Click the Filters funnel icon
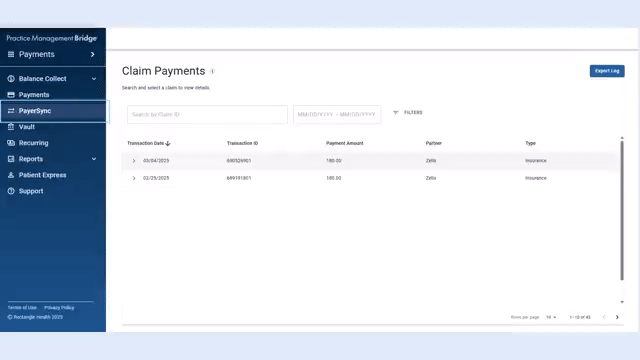 [396, 113]
